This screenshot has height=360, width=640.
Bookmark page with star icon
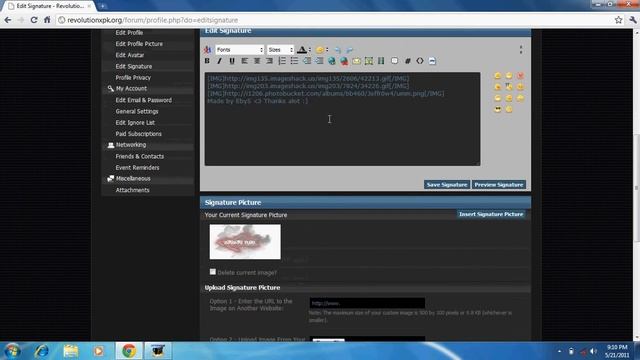click(618, 20)
